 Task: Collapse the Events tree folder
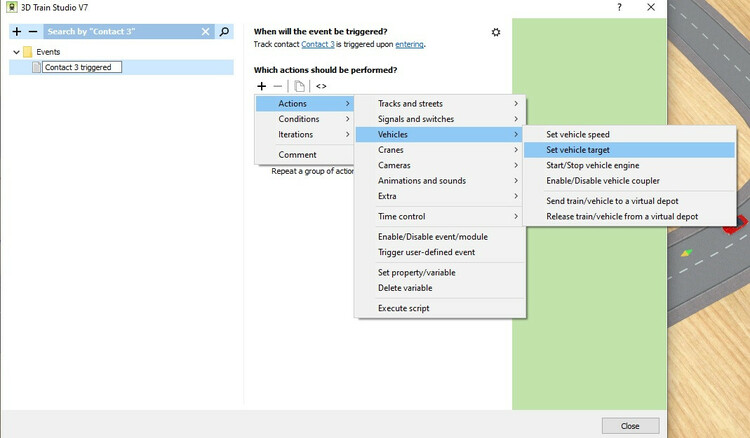(x=16, y=52)
